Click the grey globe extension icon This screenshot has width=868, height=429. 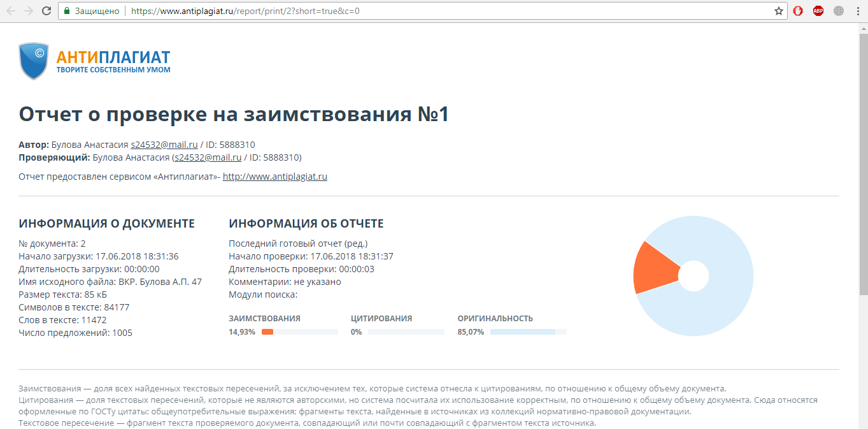coord(839,11)
